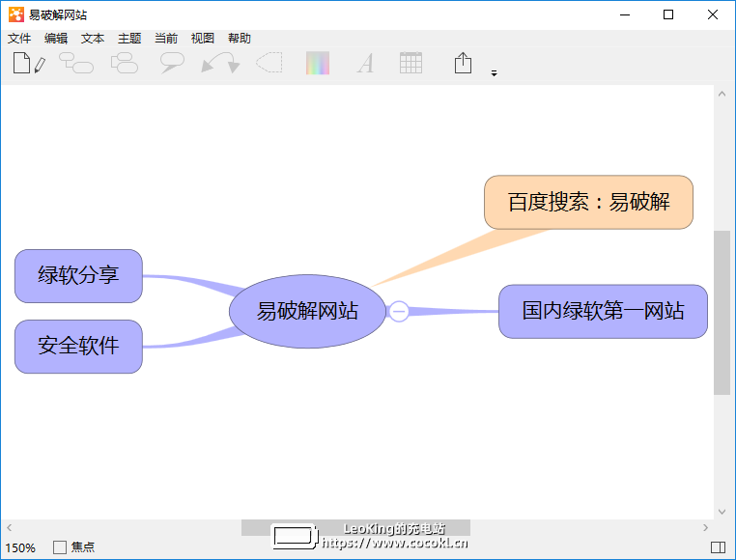Click the new document with pencil icon

coord(29,63)
